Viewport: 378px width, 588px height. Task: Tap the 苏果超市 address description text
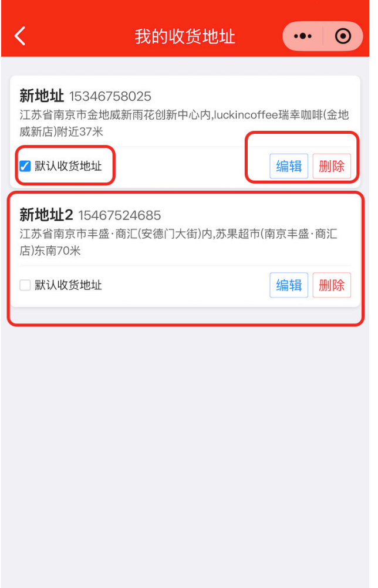coord(178,242)
